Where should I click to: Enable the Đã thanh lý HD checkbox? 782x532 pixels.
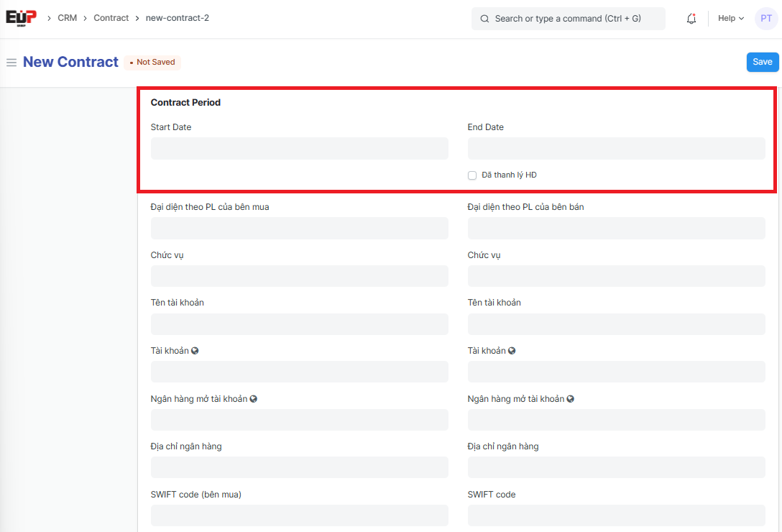472,175
